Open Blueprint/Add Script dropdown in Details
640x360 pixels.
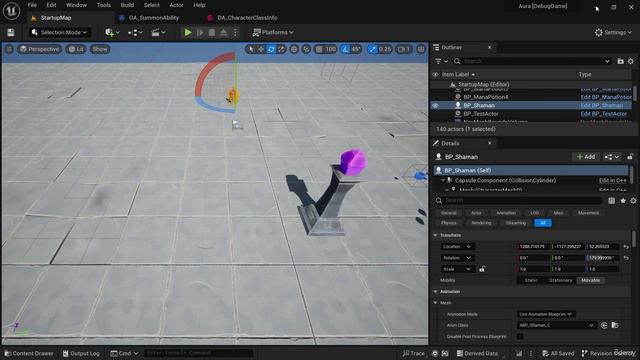coord(612,157)
